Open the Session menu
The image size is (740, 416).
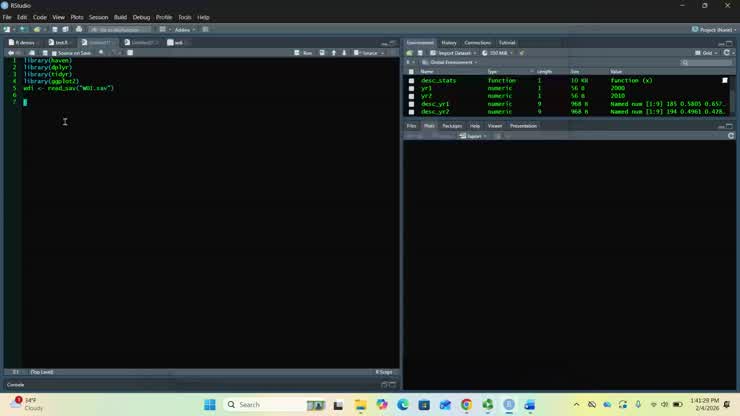coord(99,17)
